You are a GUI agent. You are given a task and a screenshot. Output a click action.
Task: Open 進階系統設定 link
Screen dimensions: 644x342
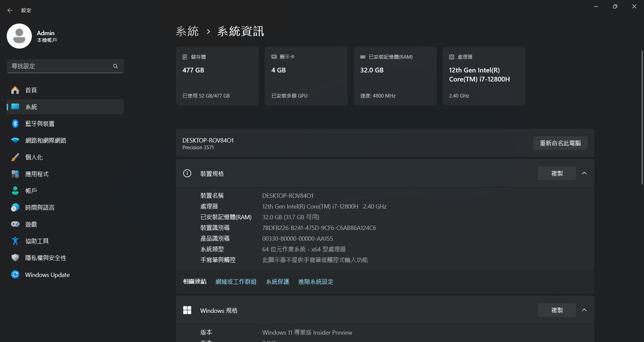[x=316, y=282]
